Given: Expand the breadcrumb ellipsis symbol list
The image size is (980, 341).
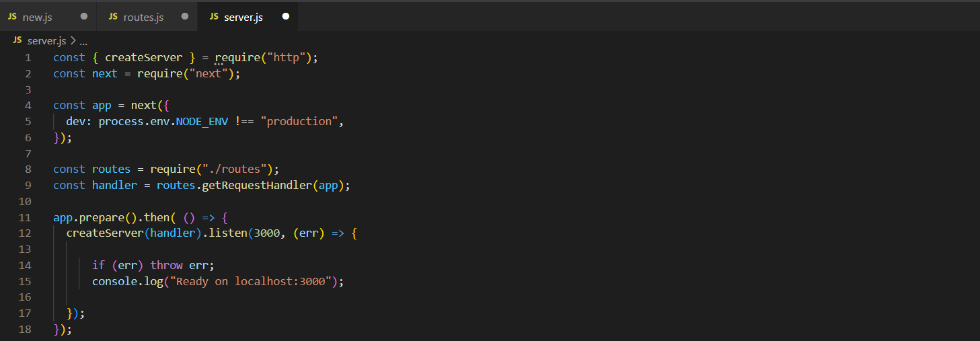Looking at the screenshot, I should pyautogui.click(x=83, y=41).
